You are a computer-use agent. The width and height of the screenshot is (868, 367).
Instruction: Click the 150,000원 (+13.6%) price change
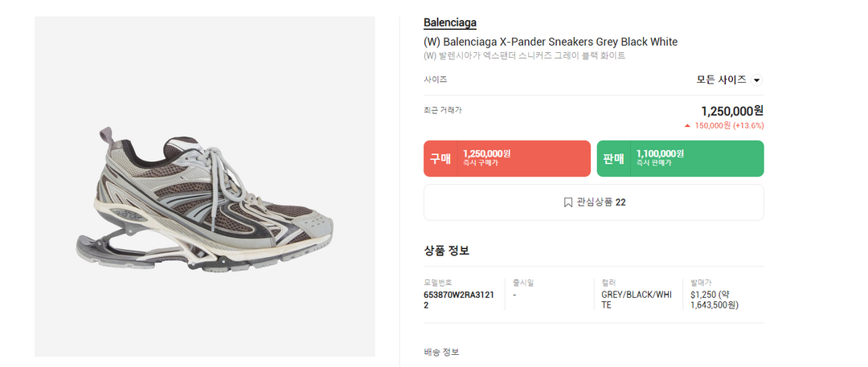point(729,125)
